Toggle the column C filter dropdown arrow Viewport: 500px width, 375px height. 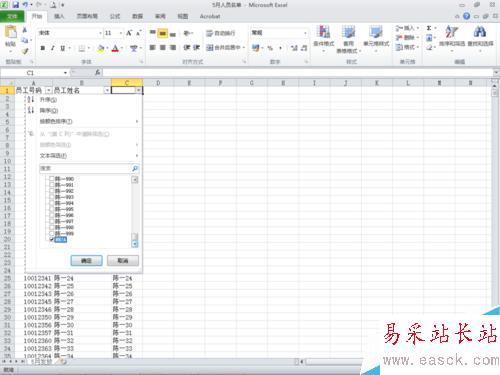click(x=138, y=90)
